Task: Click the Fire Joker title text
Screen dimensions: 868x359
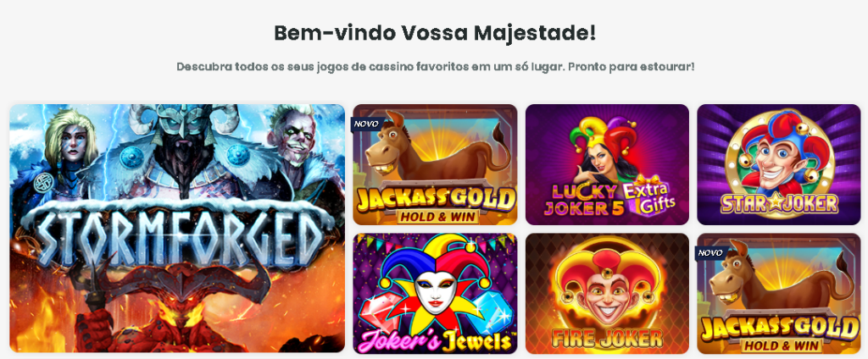Action: 607,338
